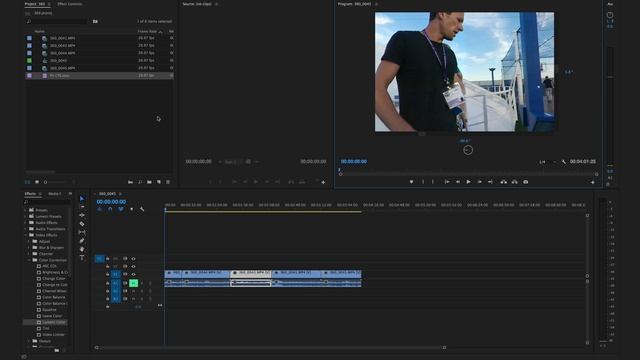
Task: Open the Program monitor playback resolution dropdown
Action: coord(546,162)
